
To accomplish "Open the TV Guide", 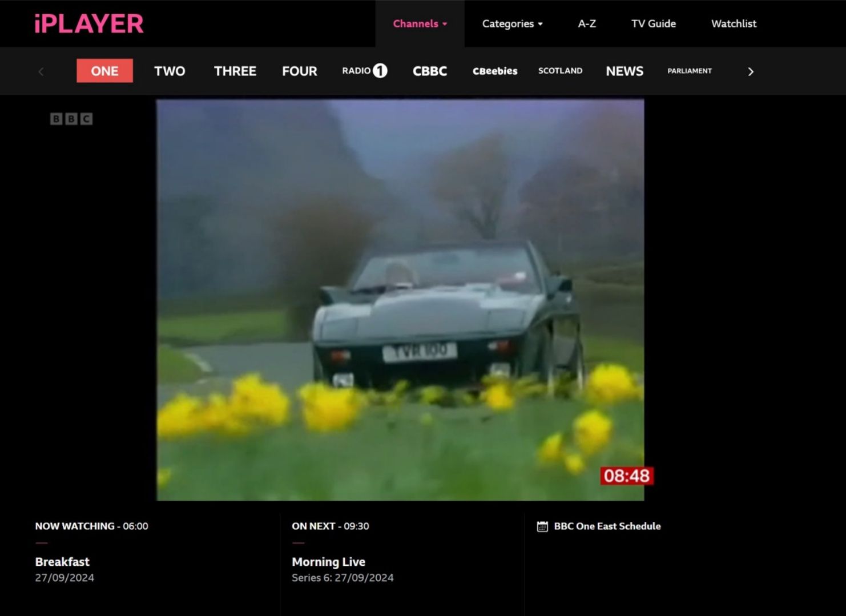I will [x=653, y=24].
